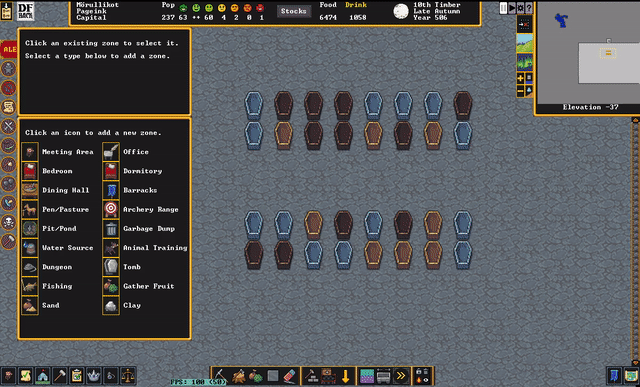Choose the Archery Range zone type
640x387 pixels.
(111, 209)
